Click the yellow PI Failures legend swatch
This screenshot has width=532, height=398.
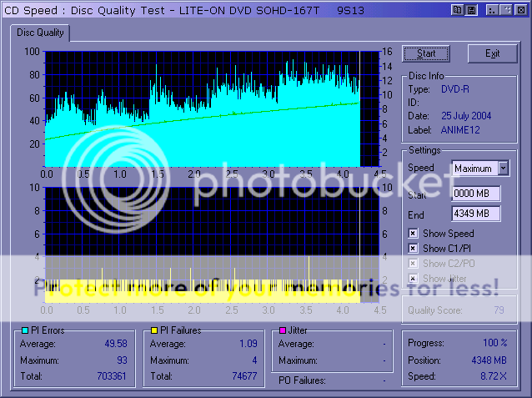click(x=154, y=330)
